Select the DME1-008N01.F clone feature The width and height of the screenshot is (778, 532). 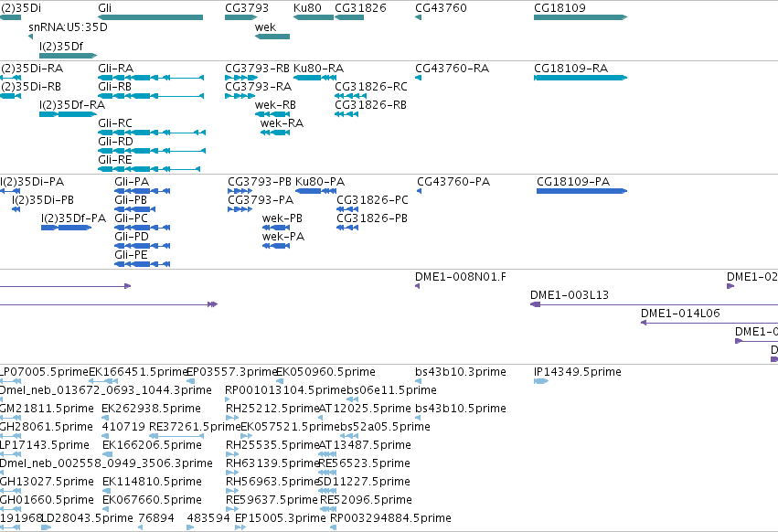tap(417, 286)
